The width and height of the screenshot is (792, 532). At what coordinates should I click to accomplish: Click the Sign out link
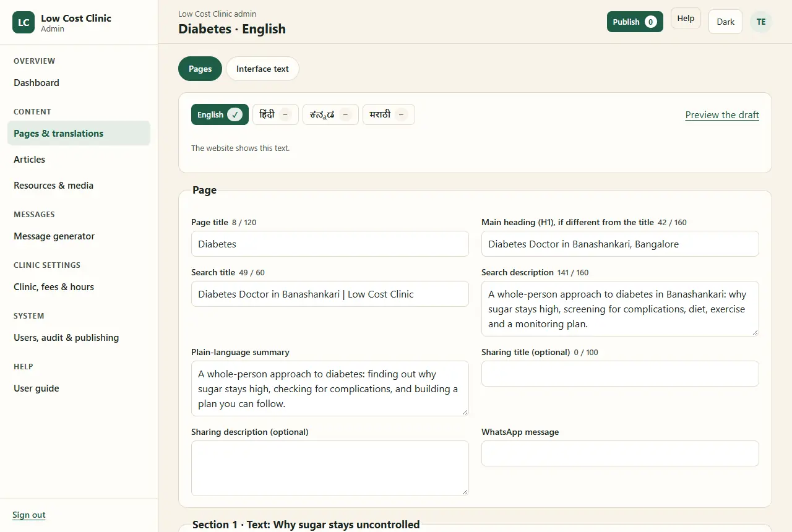[x=29, y=515]
